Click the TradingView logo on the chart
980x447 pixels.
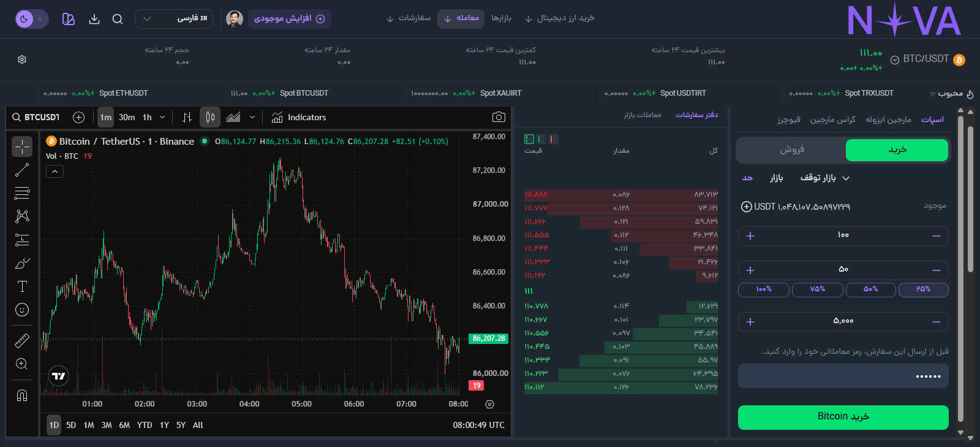[x=59, y=376]
